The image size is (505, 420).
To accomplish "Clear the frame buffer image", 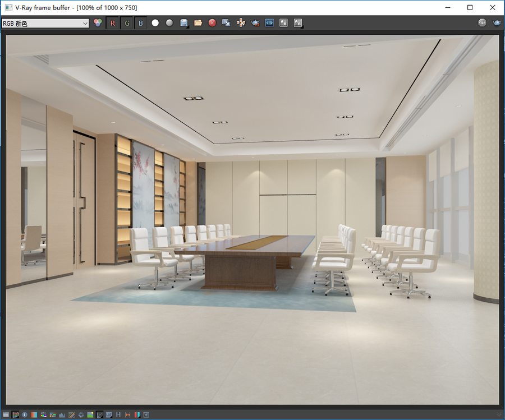I will pyautogui.click(x=212, y=23).
